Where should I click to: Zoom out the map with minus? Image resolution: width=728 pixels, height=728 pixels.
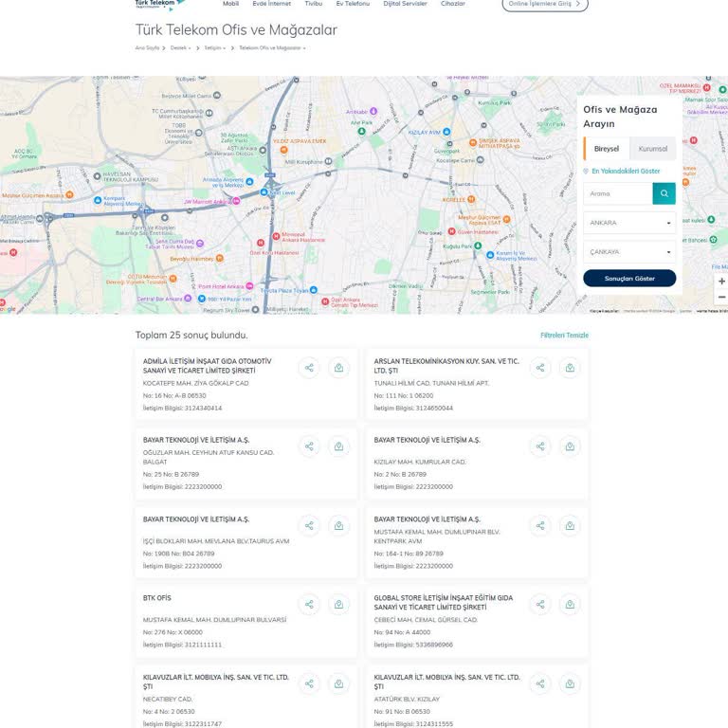click(721, 297)
